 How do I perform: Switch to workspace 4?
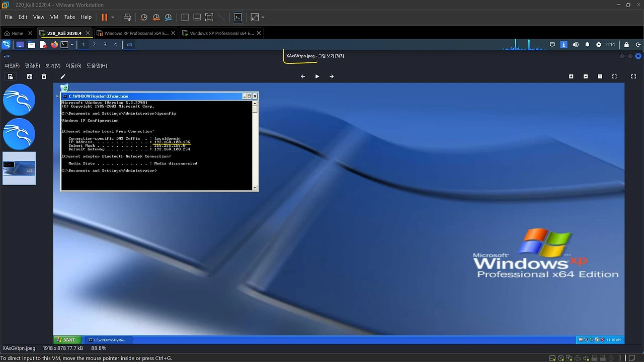115,44
